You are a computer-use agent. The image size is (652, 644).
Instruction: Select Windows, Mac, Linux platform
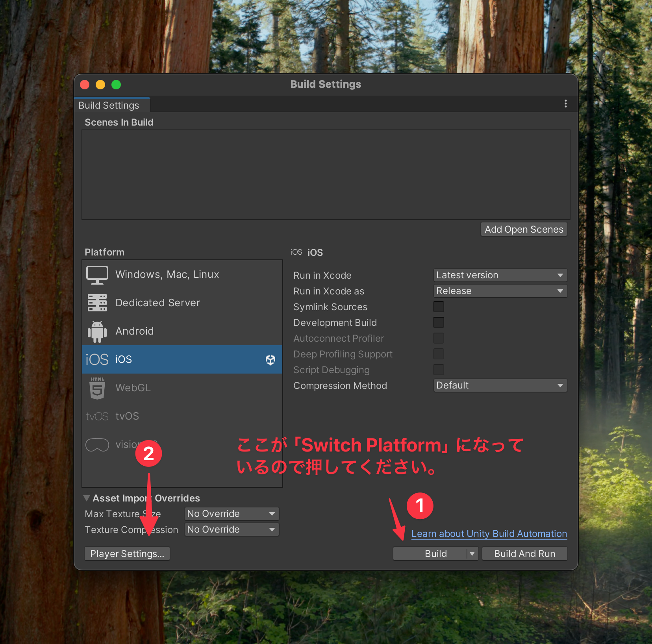(182, 275)
